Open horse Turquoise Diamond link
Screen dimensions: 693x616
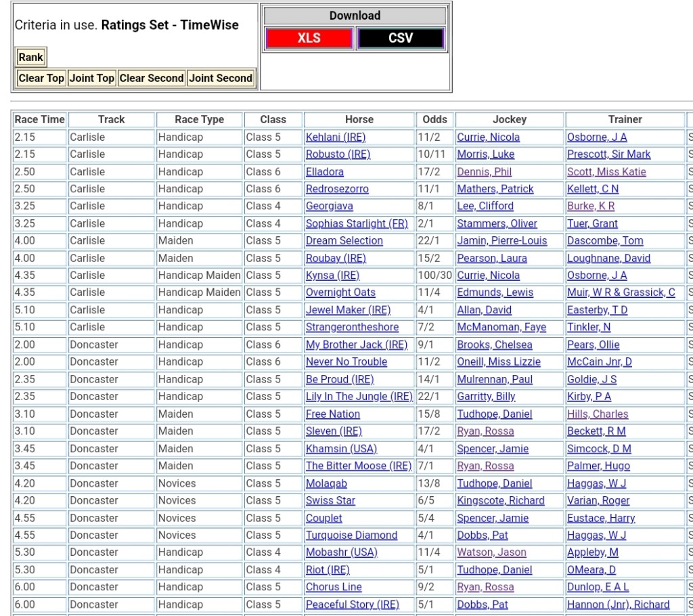pos(351,535)
